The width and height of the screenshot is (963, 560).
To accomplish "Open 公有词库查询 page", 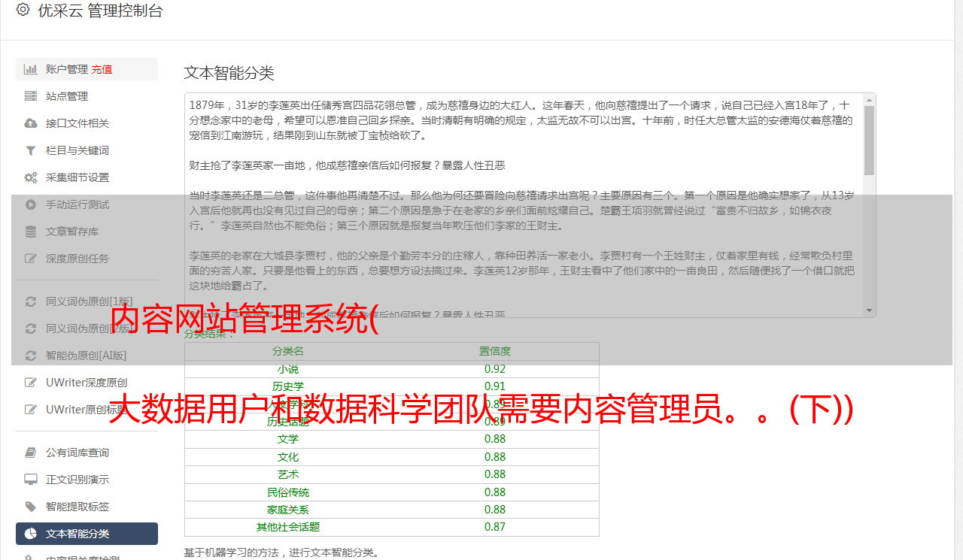I will click(87, 453).
